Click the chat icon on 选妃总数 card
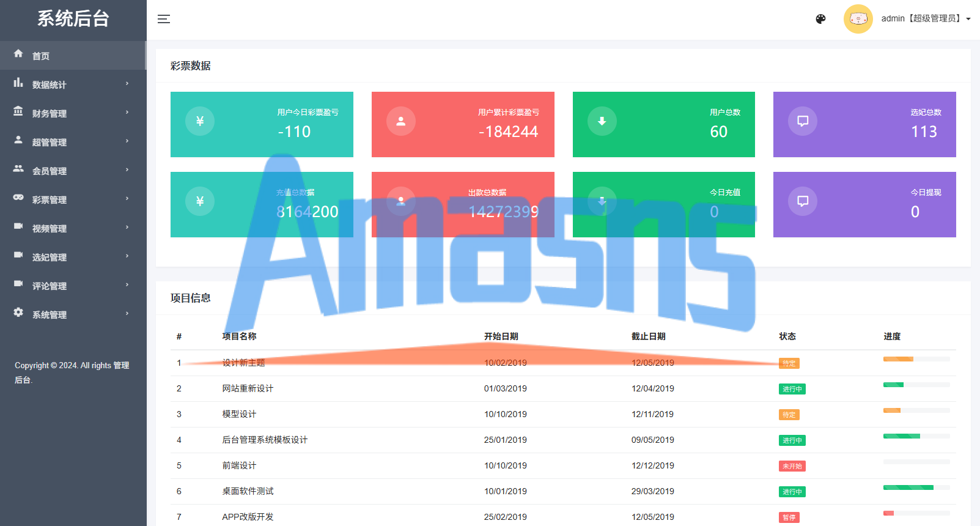 click(x=803, y=121)
